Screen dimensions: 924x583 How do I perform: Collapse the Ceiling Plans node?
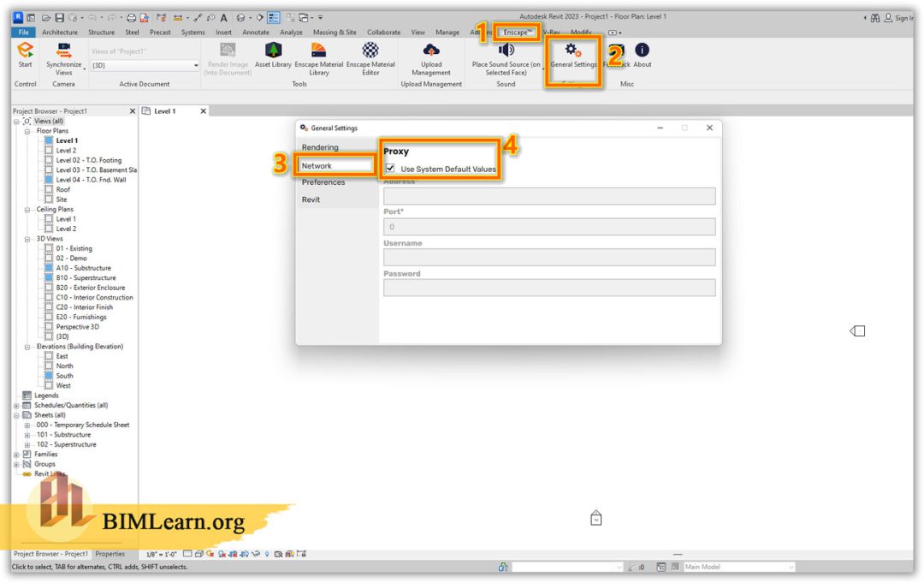pyautogui.click(x=27, y=210)
